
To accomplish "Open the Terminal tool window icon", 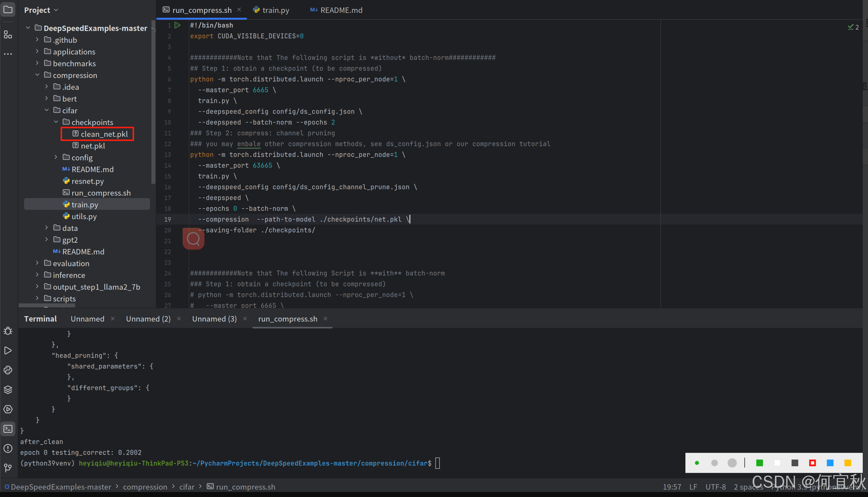I will (x=8, y=429).
